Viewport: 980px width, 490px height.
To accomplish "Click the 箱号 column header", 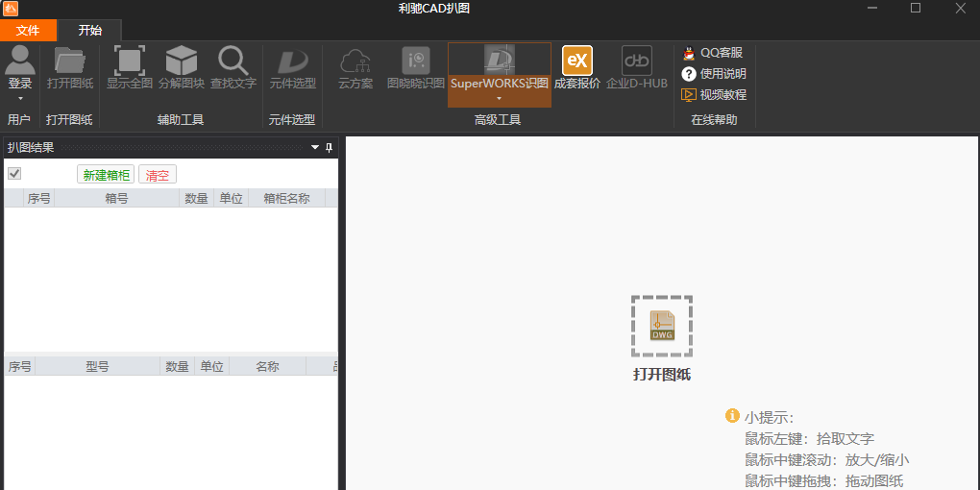I will 117,199.
